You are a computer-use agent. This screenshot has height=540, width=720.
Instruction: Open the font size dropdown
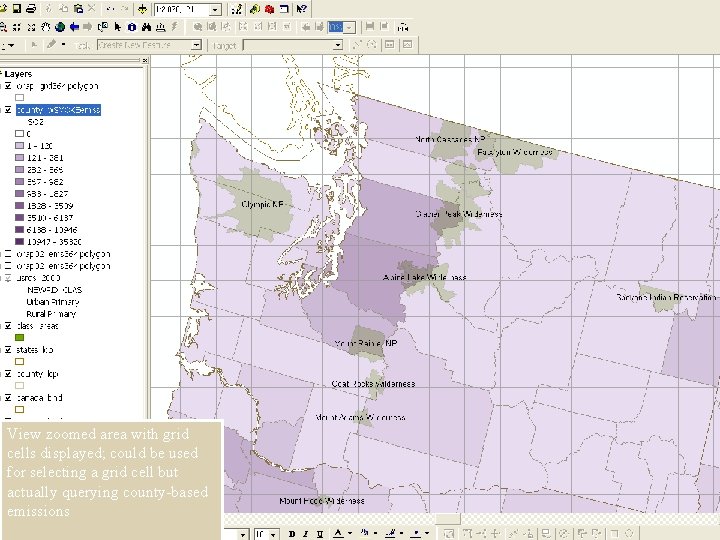click(273, 534)
